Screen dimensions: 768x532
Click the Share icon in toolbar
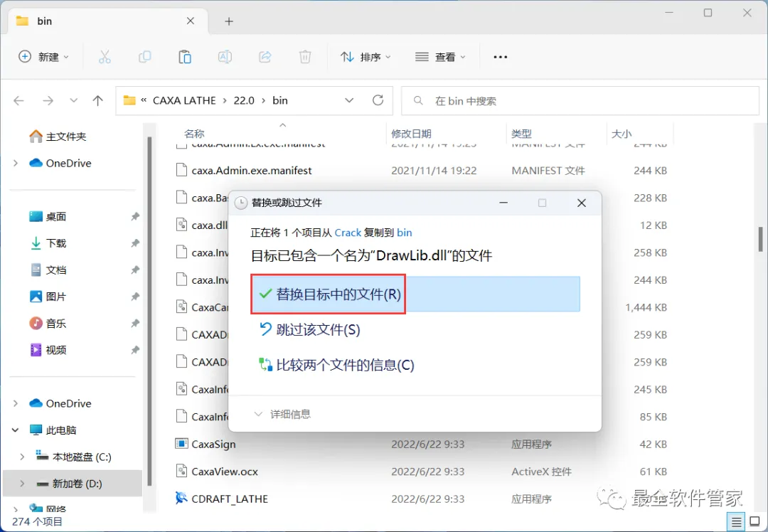pos(265,57)
